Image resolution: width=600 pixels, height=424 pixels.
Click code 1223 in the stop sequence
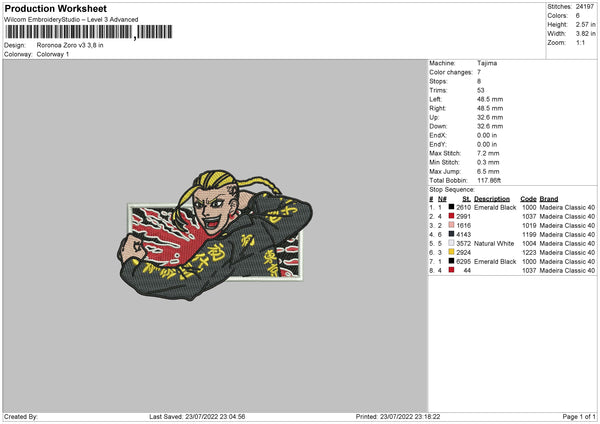coord(529,252)
